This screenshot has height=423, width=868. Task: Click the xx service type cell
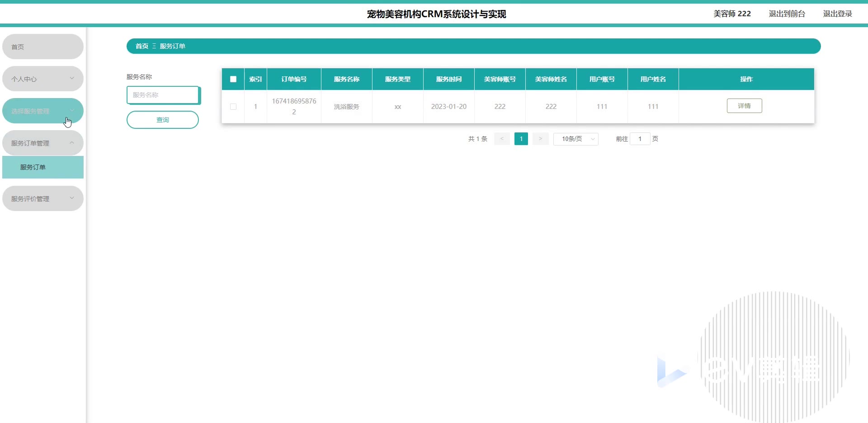(398, 107)
